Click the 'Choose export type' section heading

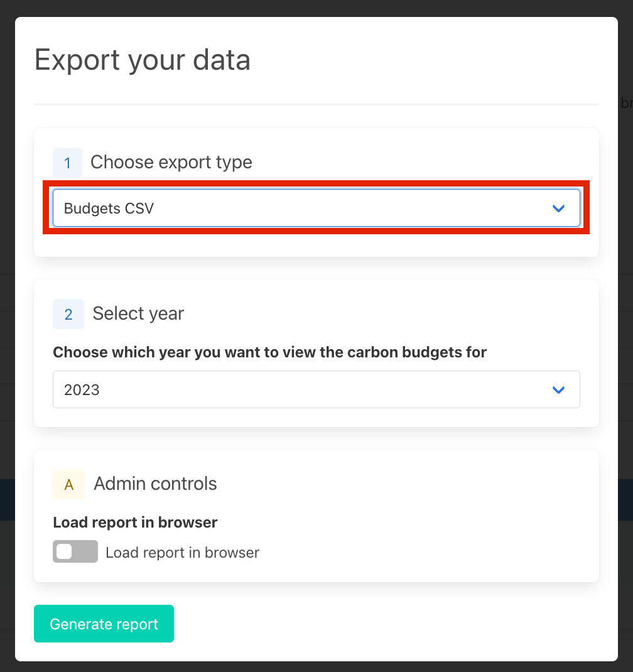pos(171,163)
